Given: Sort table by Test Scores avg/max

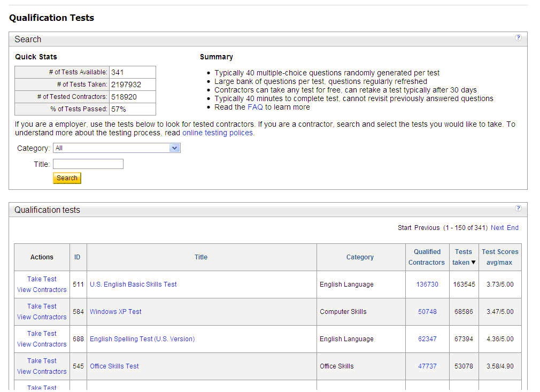Looking at the screenshot, I should [500, 257].
